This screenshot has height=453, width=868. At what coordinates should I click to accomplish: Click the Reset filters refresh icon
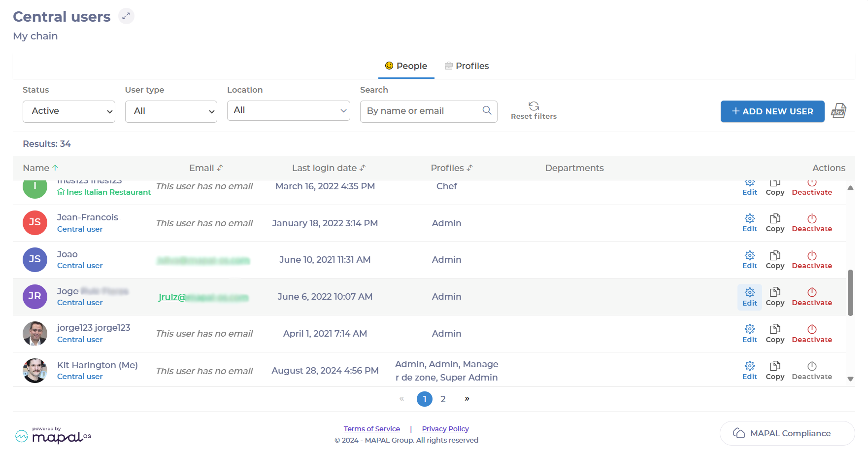coord(534,106)
